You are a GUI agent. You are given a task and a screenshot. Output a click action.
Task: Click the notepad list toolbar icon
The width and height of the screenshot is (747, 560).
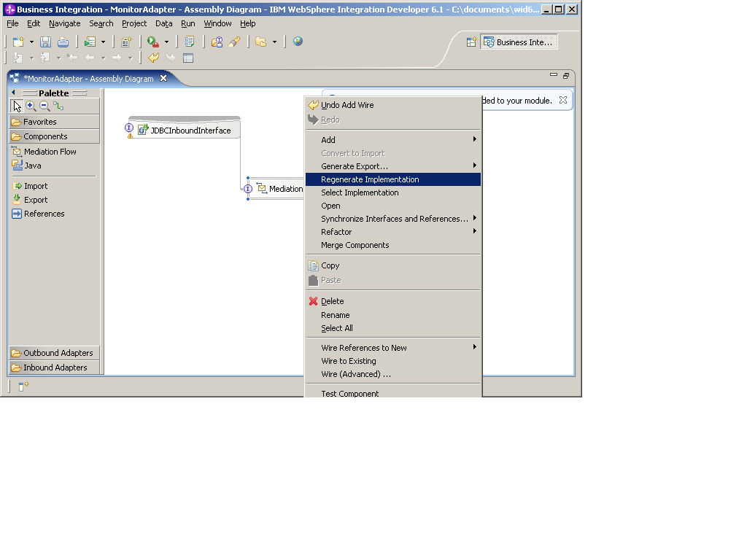coord(190,42)
